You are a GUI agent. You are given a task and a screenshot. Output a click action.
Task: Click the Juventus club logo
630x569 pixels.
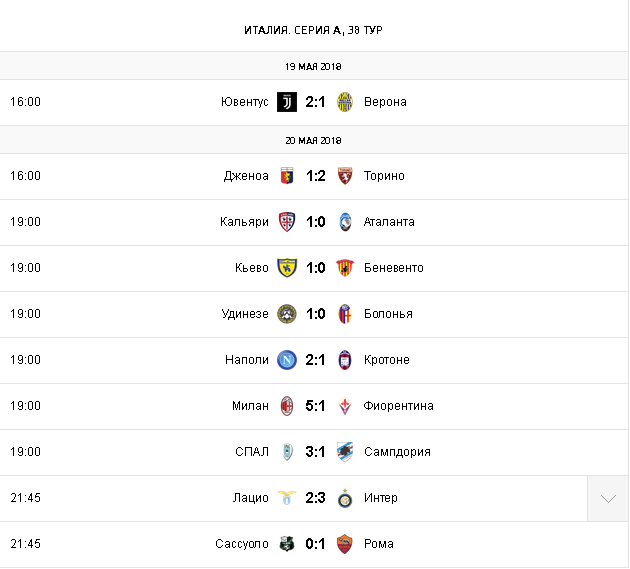(x=286, y=102)
